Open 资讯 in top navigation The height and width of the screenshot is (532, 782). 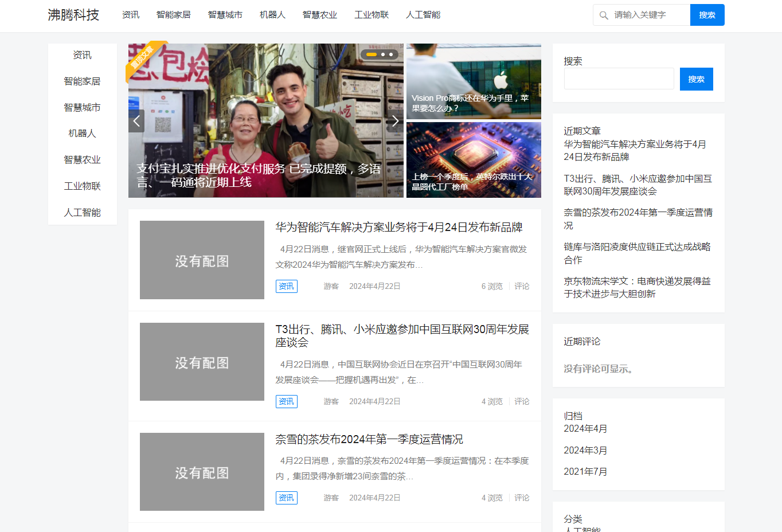(x=131, y=15)
